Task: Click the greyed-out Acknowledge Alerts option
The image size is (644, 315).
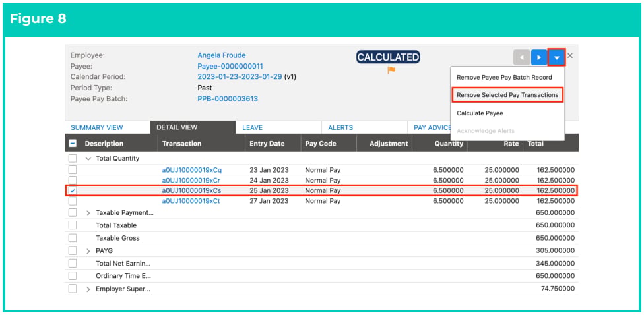Action: pyautogui.click(x=486, y=131)
